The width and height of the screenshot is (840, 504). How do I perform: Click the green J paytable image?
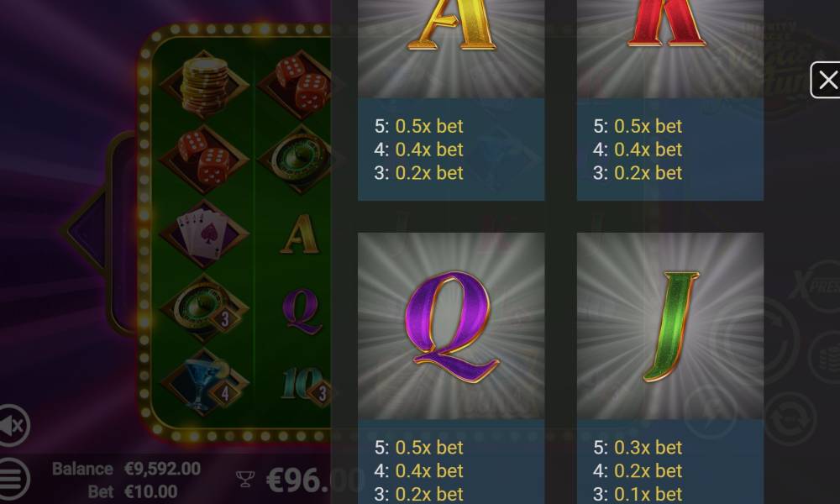click(670, 326)
